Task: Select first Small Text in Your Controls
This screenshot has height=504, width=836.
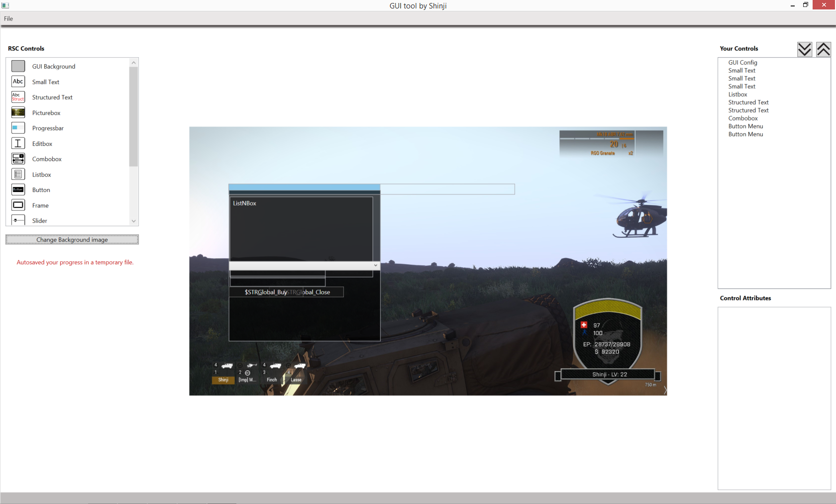Action: tap(741, 70)
